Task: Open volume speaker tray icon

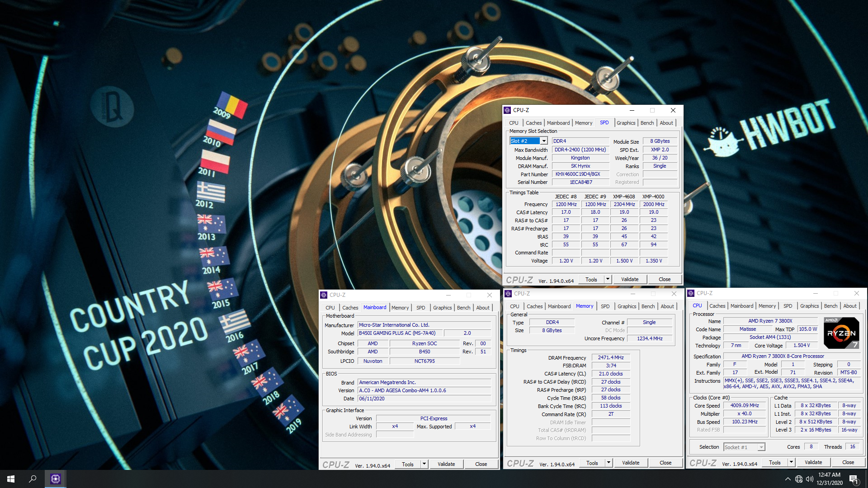Action: coord(810,479)
